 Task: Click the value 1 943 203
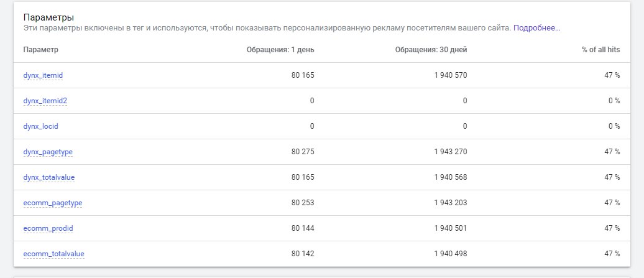point(451,203)
